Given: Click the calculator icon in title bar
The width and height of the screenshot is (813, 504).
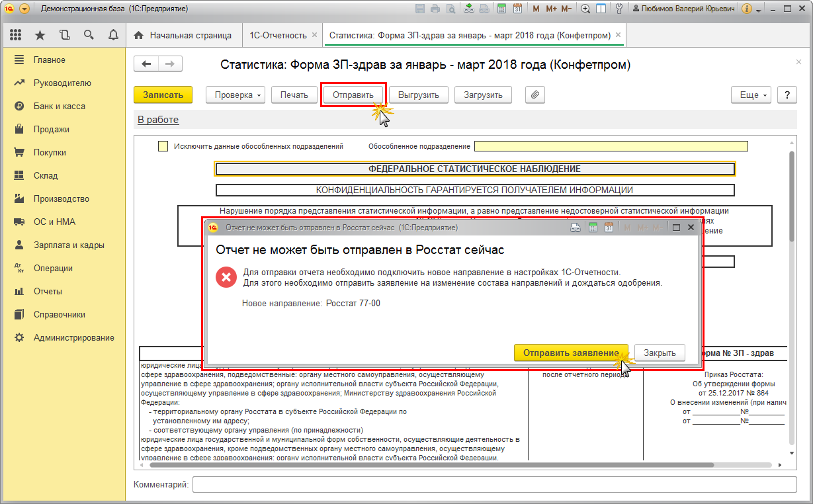Looking at the screenshot, I should coord(502,9).
